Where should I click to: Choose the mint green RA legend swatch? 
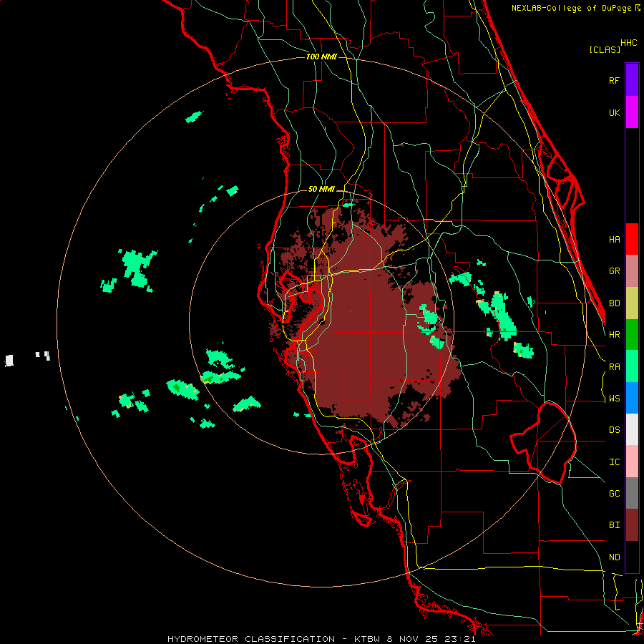(x=632, y=366)
